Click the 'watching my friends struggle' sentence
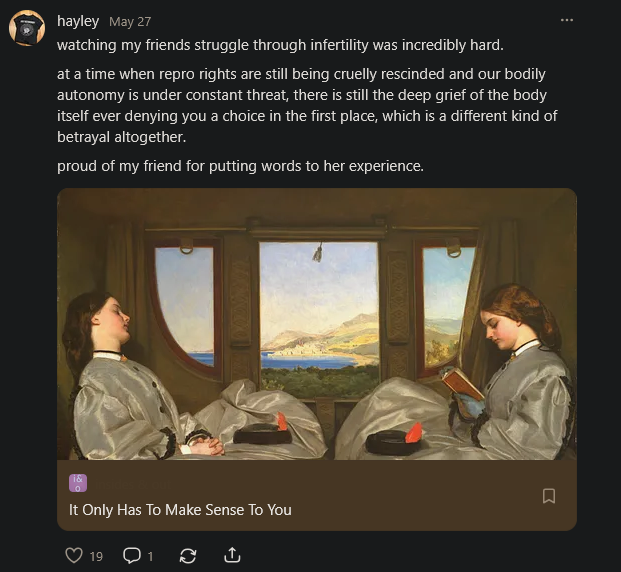The height and width of the screenshot is (572, 621). click(280, 45)
